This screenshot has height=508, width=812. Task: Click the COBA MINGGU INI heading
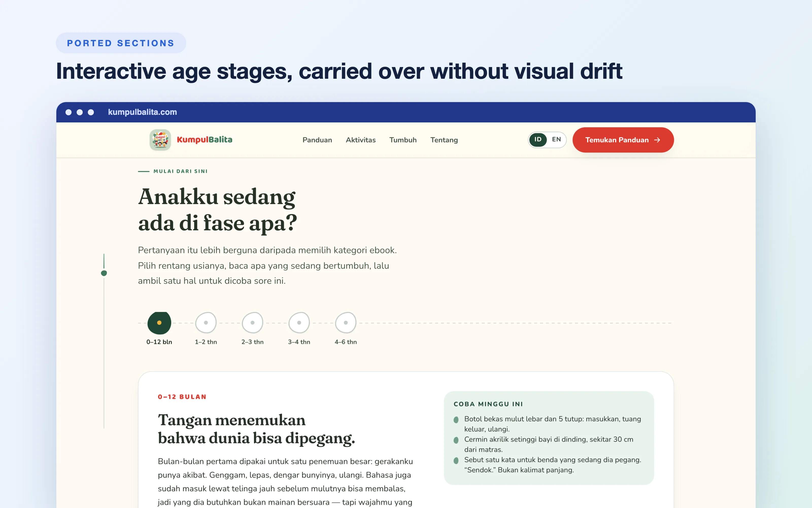coord(488,404)
